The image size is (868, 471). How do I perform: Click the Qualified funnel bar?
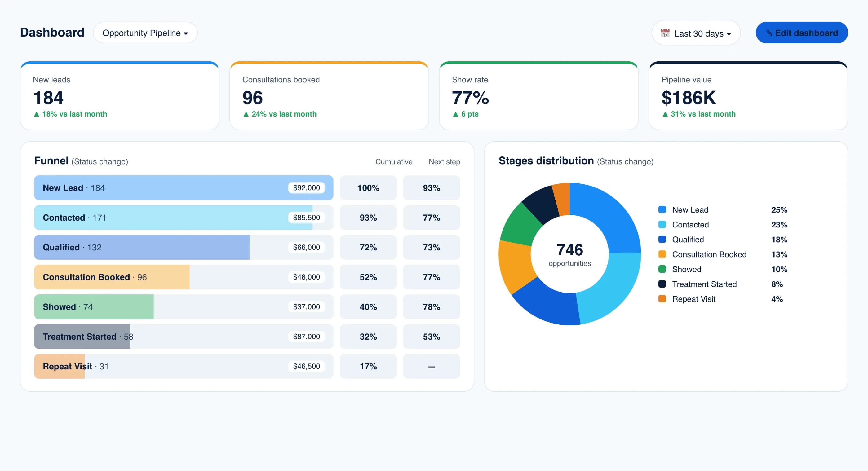pos(184,247)
